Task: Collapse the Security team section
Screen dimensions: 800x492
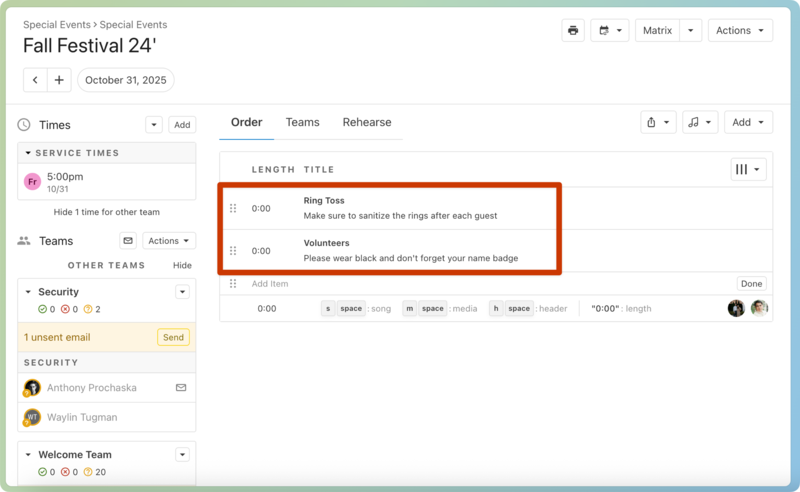Action: (27, 292)
